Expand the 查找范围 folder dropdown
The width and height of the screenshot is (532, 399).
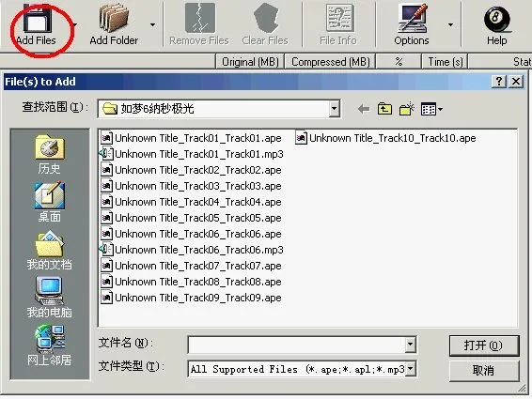[x=335, y=109]
